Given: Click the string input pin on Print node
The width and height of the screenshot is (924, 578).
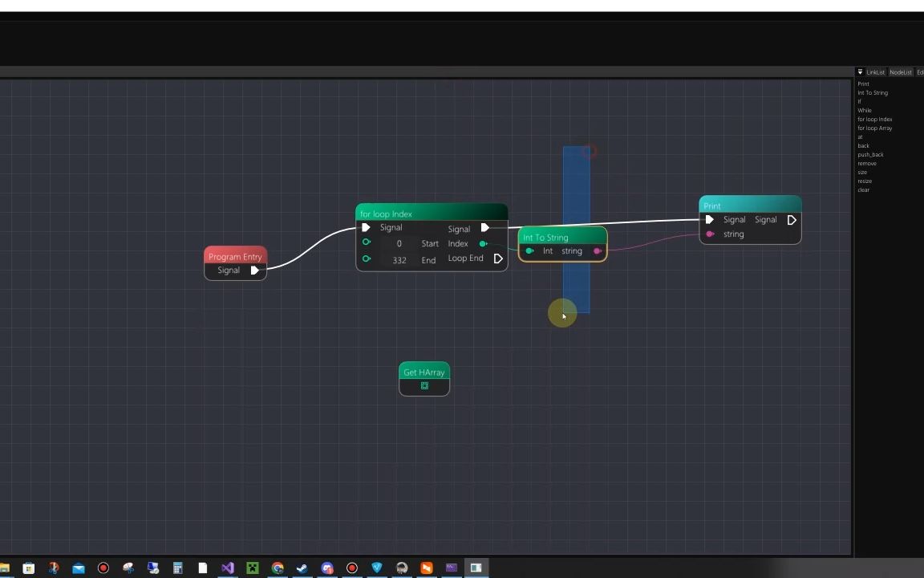Looking at the screenshot, I should (x=710, y=234).
